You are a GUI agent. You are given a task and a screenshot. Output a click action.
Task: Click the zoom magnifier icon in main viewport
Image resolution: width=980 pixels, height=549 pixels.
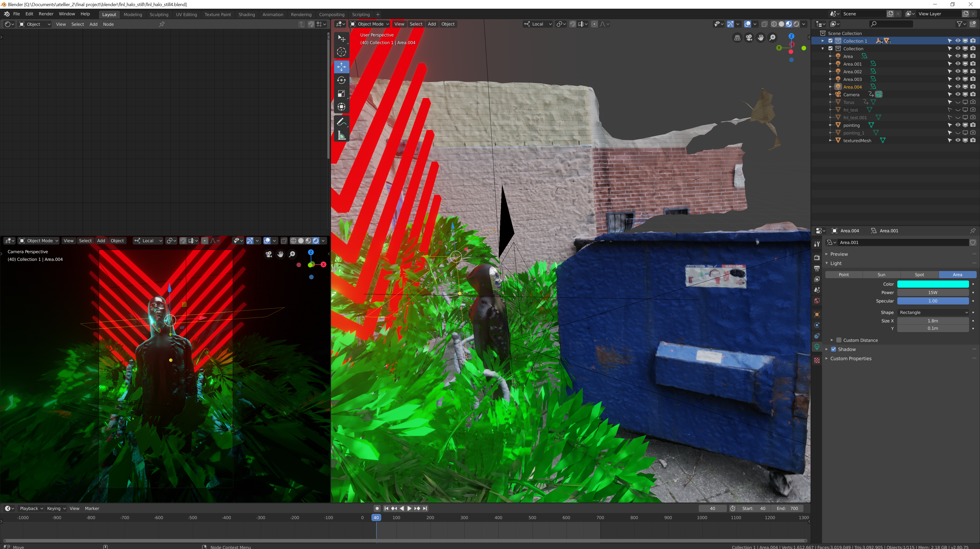(x=772, y=38)
